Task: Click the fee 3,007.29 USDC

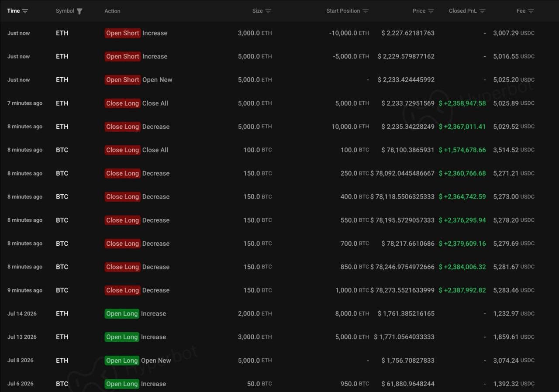Action: [x=514, y=33]
